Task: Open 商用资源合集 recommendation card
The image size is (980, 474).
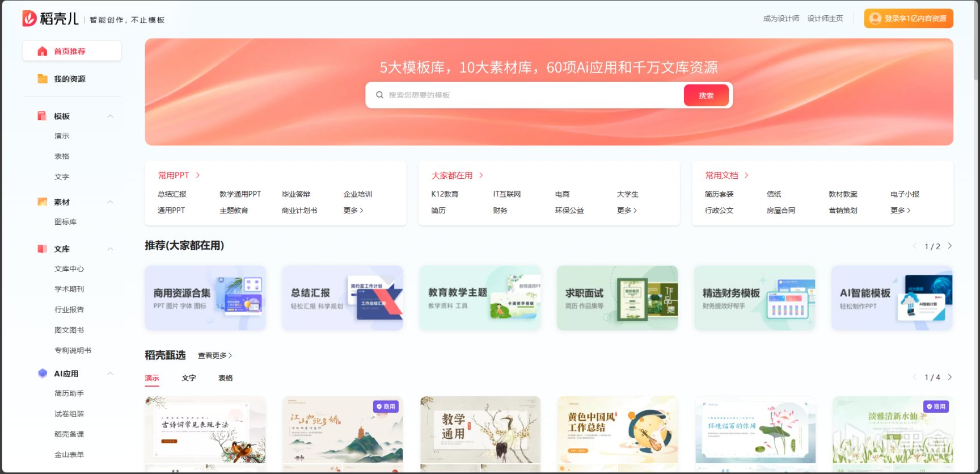Action: tap(205, 298)
